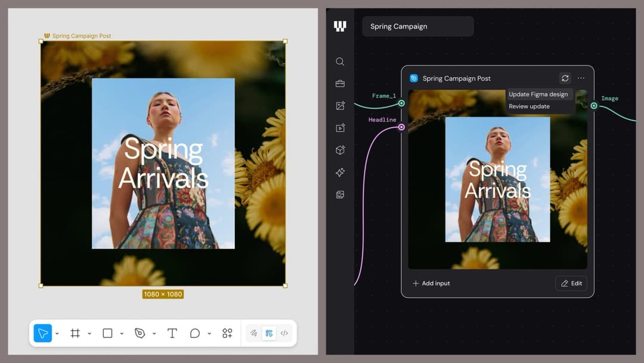Screen dimensions: 644x363
Task: Click the Frame_1 input port
Action: click(401, 103)
